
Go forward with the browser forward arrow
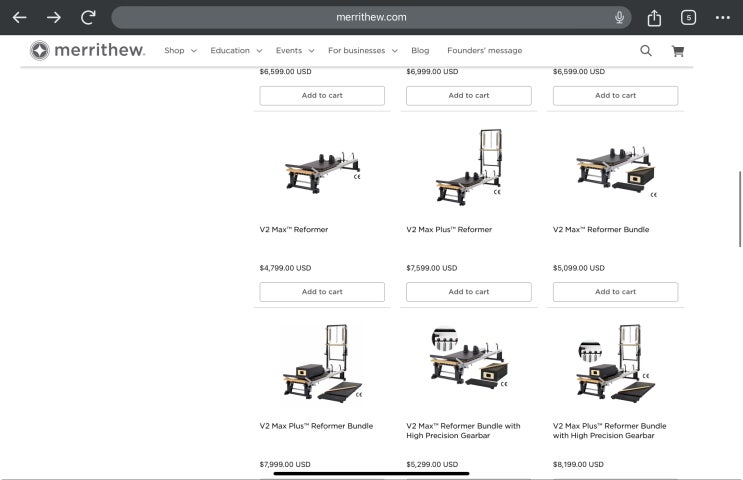54,18
